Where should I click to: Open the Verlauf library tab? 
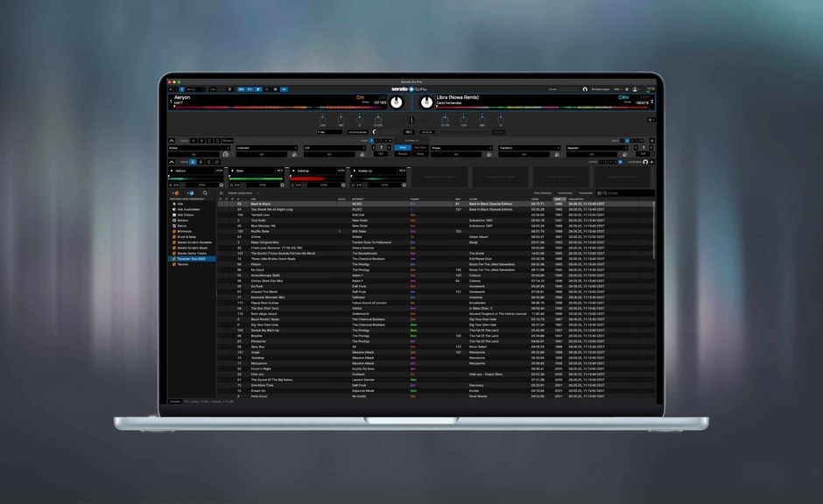[585, 193]
